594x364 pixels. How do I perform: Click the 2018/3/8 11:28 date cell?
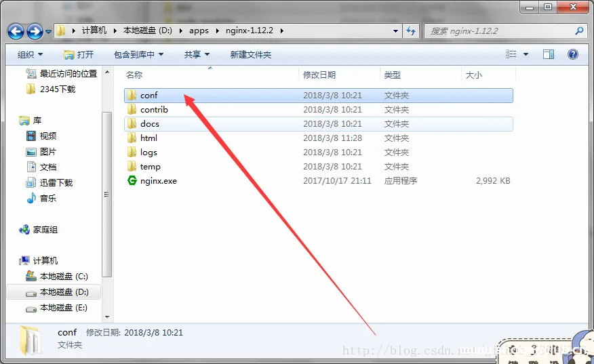click(332, 138)
